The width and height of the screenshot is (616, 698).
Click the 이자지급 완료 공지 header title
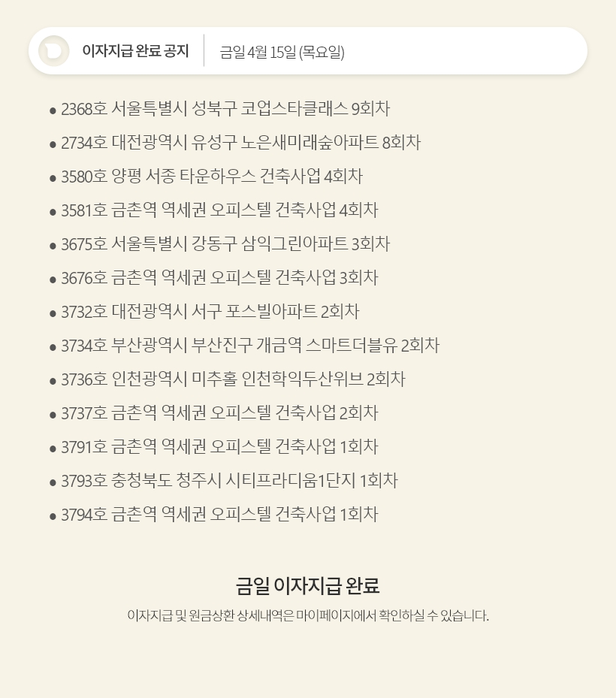pos(135,51)
